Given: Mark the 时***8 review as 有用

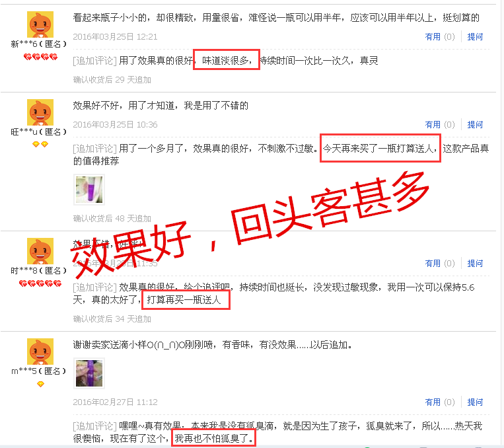Looking at the screenshot, I should click(439, 264).
